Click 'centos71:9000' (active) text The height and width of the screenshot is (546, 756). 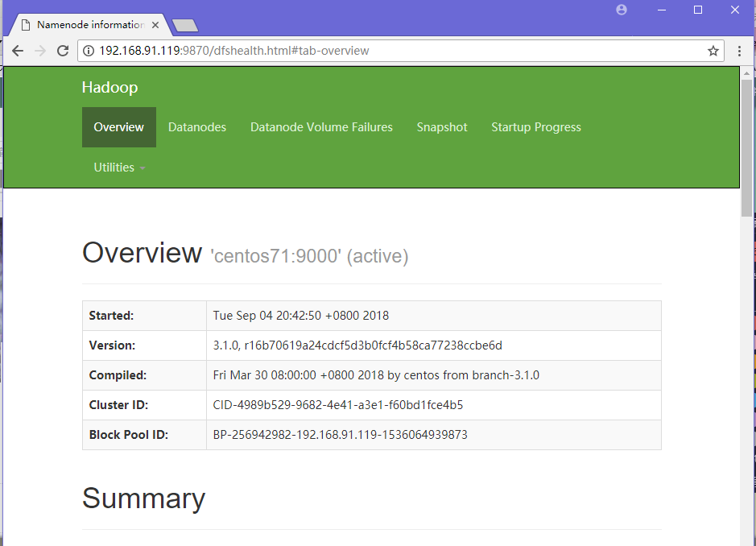309,256
